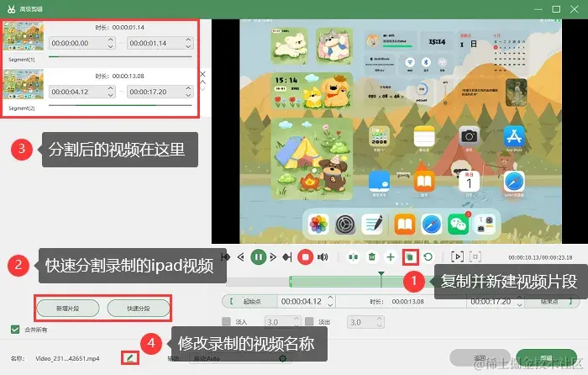Viewport: 588px width, 375px height.
Task: Pause the video with the green pause button
Action: [259, 257]
